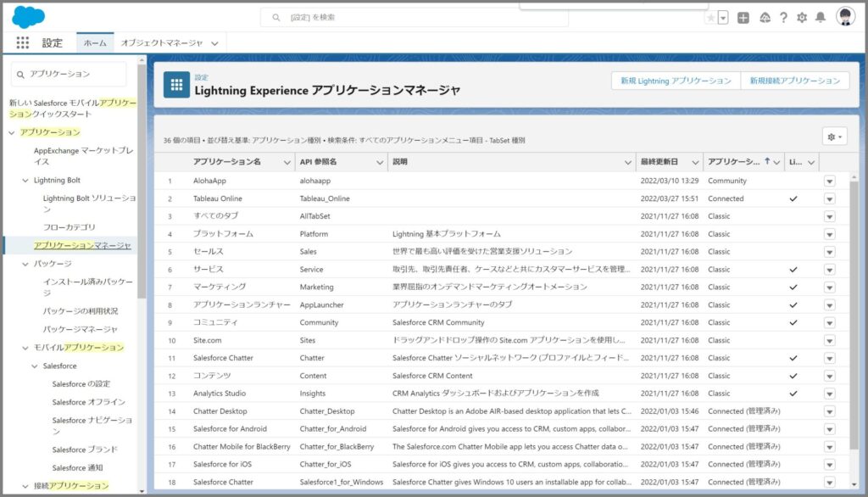This screenshot has width=868, height=497.
Task: Open notifications with the bell icon
Action: click(x=821, y=17)
